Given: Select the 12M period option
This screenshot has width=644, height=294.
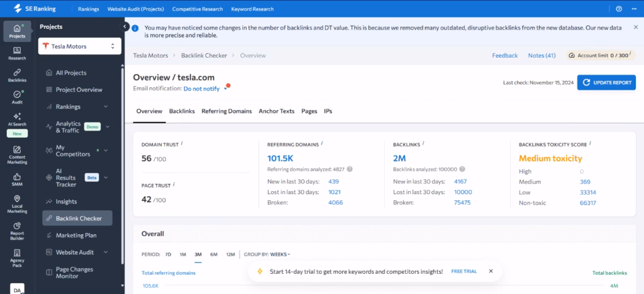Looking at the screenshot, I should click(230, 254).
